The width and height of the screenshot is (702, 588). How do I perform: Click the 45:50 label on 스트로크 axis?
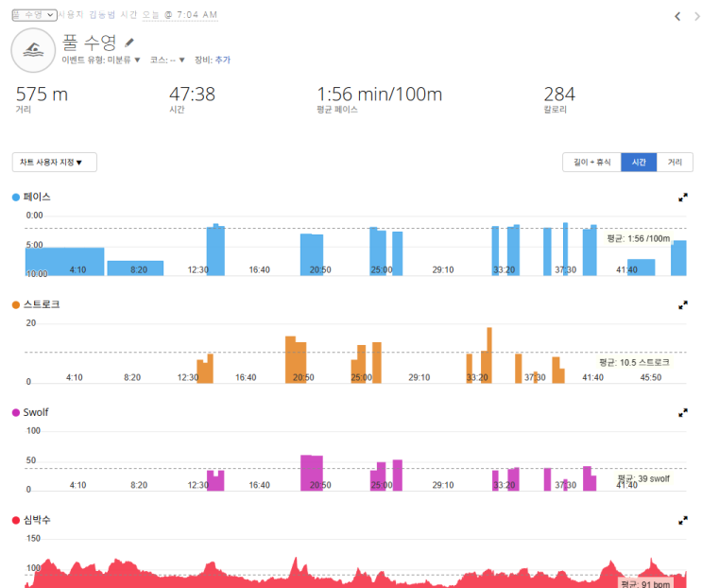[x=651, y=377]
